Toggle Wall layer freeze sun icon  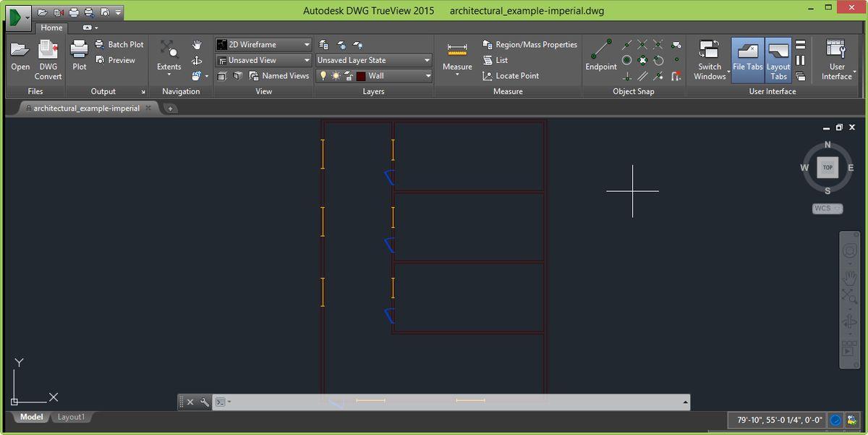click(336, 75)
